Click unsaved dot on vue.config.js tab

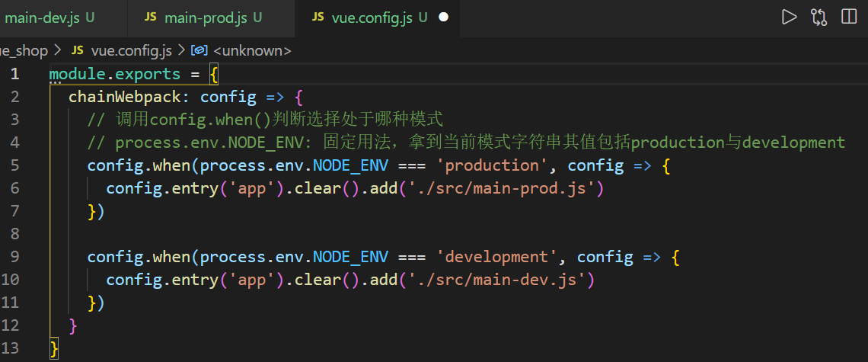coord(444,18)
